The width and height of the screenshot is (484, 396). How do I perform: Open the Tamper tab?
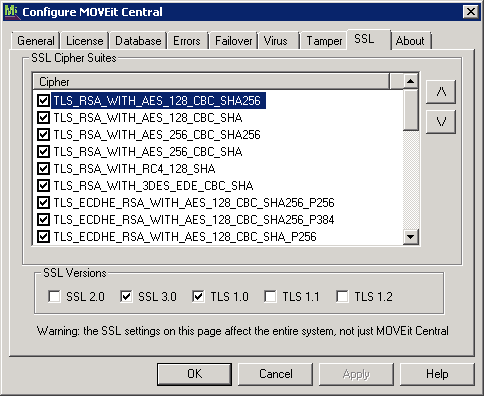[324, 41]
